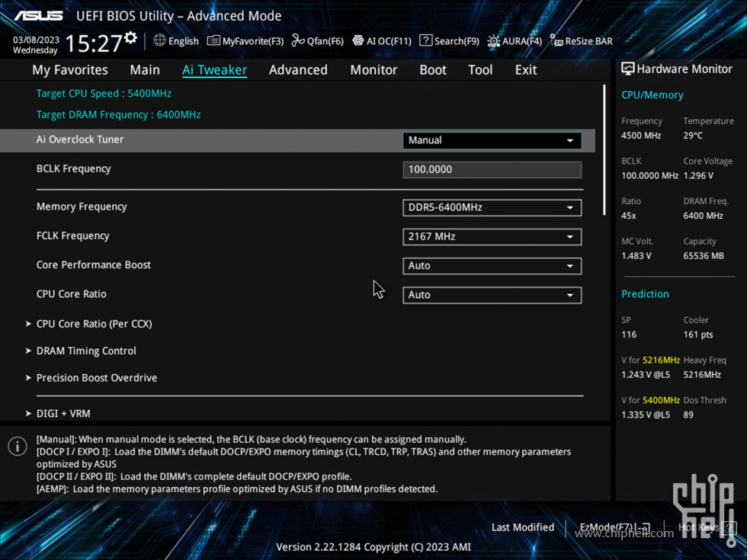747x560 pixels.
Task: Click the CPU/Memory section heading
Action: [x=652, y=95]
